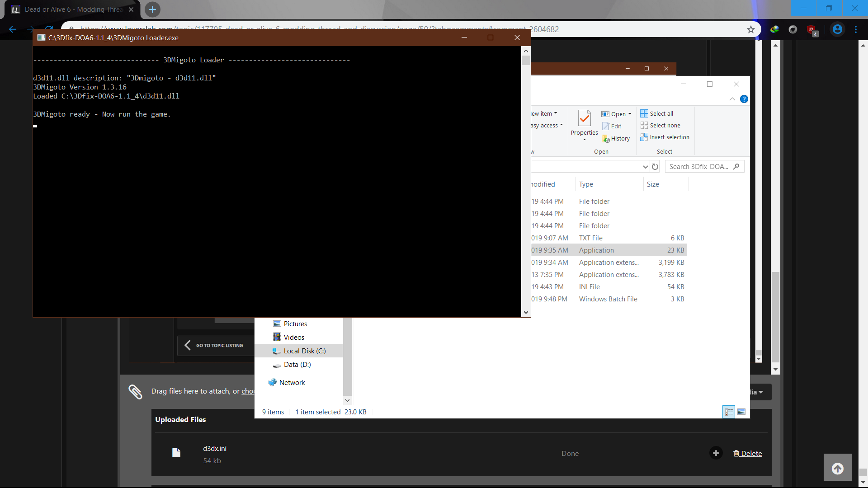Click the Search 3Dfix-DOA field
Image resolution: width=868 pixels, height=488 pixels.
click(x=704, y=167)
